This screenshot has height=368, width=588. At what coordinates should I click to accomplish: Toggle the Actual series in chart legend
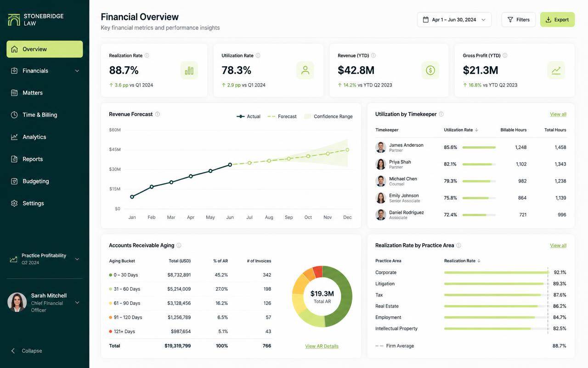(249, 117)
